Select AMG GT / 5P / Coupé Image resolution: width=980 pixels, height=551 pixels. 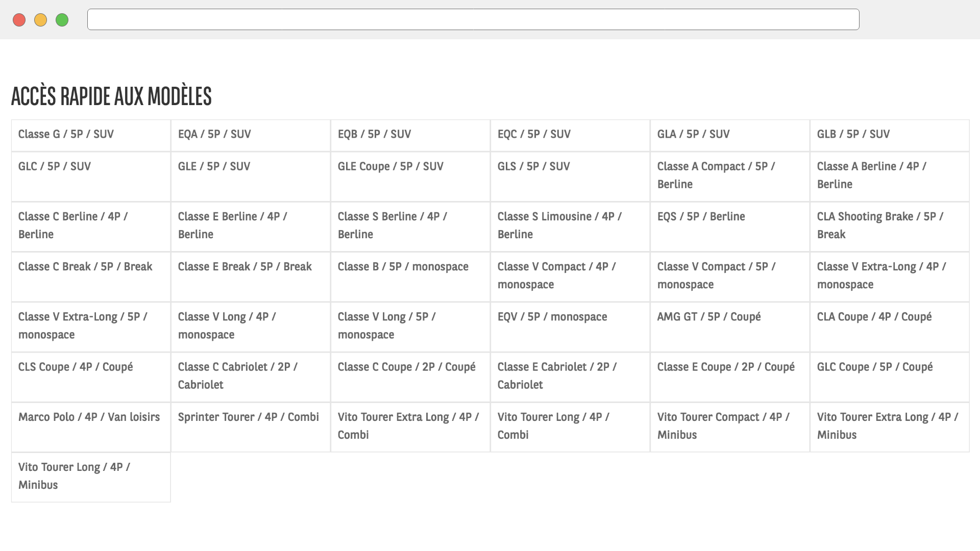[x=708, y=317]
